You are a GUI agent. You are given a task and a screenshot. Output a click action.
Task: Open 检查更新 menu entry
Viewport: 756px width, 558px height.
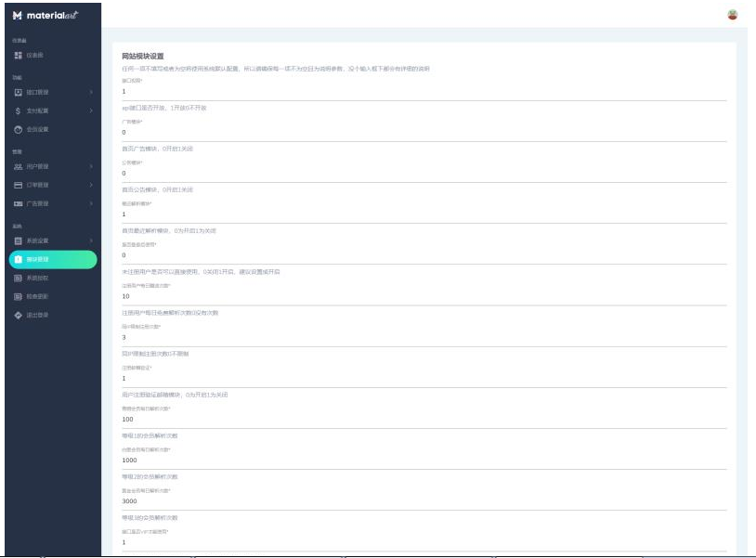click(x=37, y=296)
